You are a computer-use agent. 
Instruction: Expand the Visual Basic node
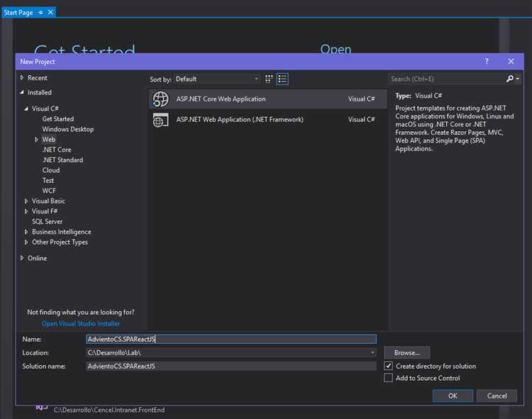click(26, 201)
